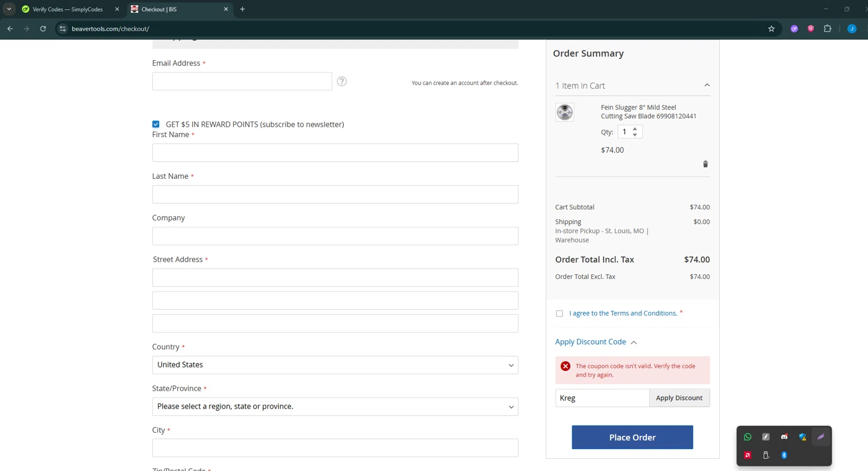The image size is (868, 471).
Task: Open Windows Security shield tray icon
Action: [x=803, y=437]
